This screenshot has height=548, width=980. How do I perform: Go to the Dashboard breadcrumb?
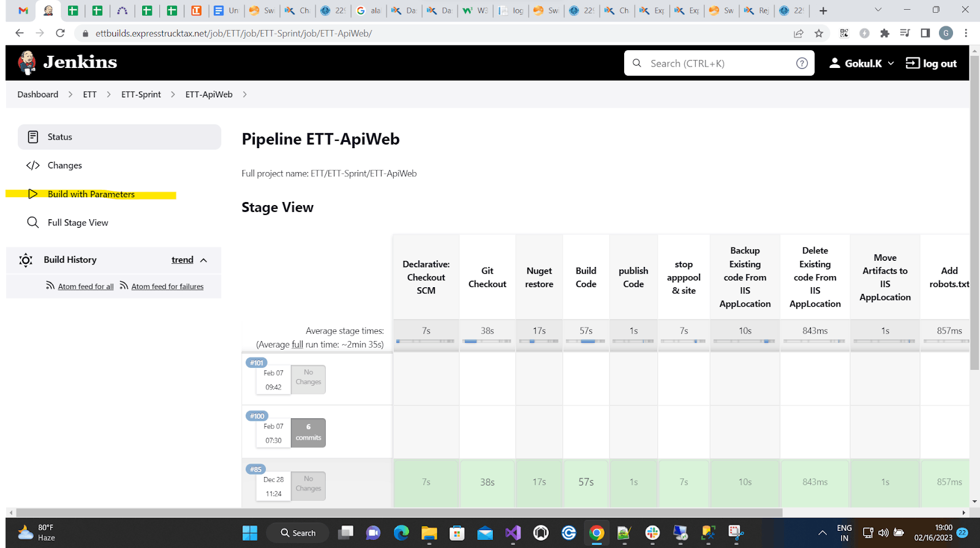point(38,94)
